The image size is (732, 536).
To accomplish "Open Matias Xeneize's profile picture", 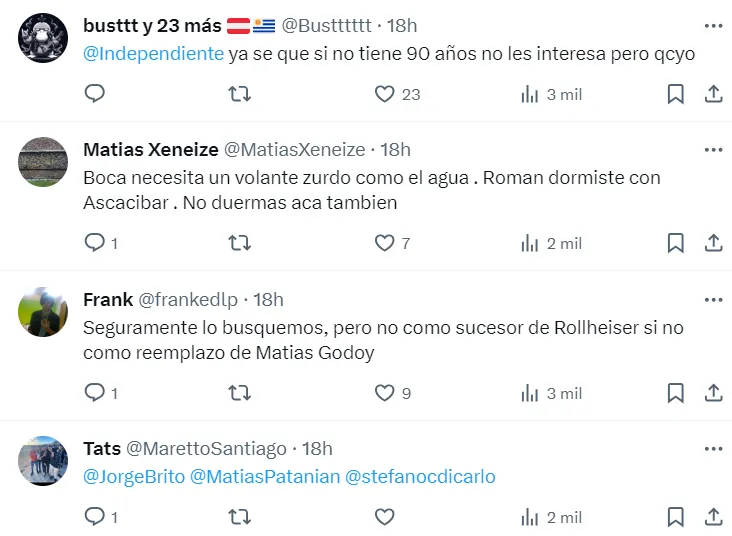I will 43,162.
